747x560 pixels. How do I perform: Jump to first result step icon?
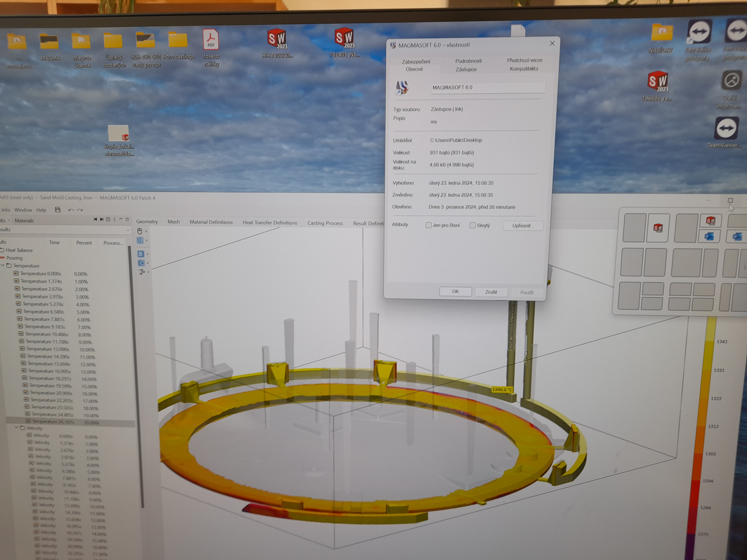pyautogui.click(x=95, y=219)
